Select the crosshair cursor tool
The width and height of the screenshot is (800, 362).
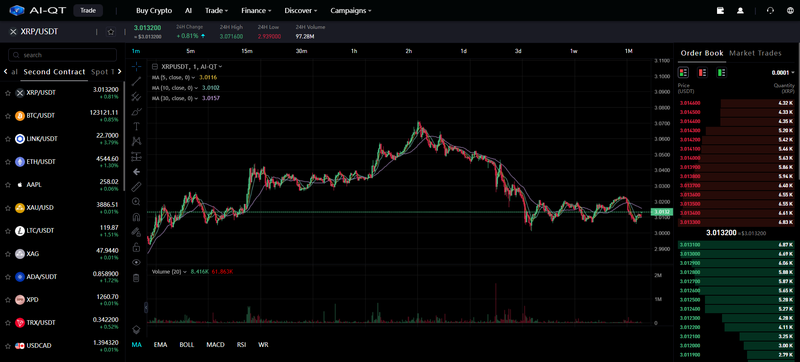pos(136,66)
